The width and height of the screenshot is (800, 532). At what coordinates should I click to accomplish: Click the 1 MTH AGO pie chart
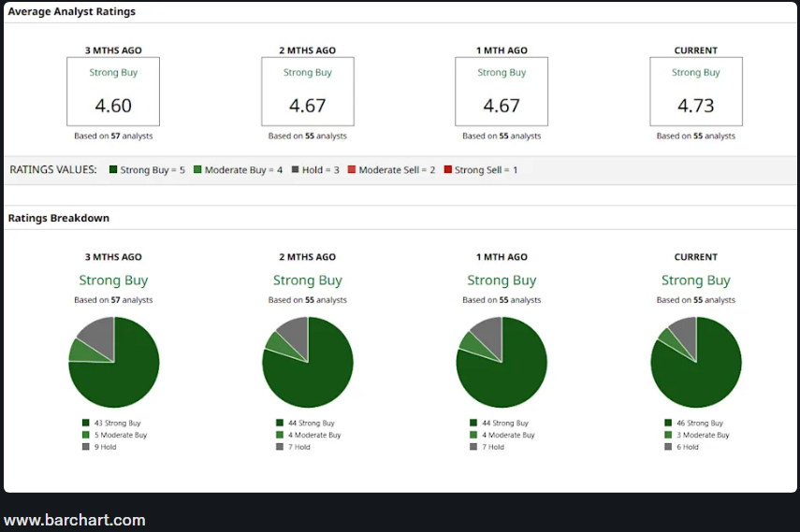[x=502, y=362]
